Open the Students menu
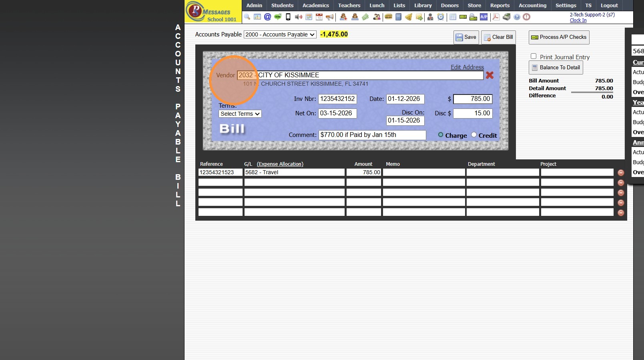This screenshot has height=360, width=644. (x=282, y=5)
